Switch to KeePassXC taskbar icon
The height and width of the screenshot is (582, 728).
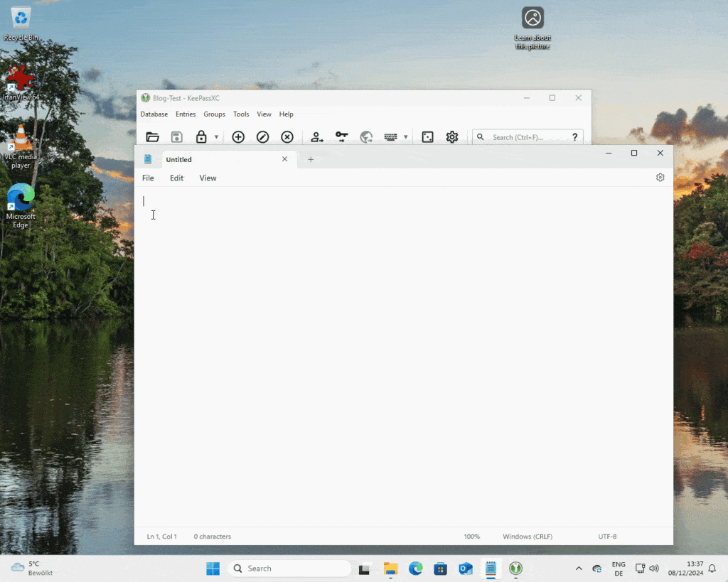(x=516, y=568)
